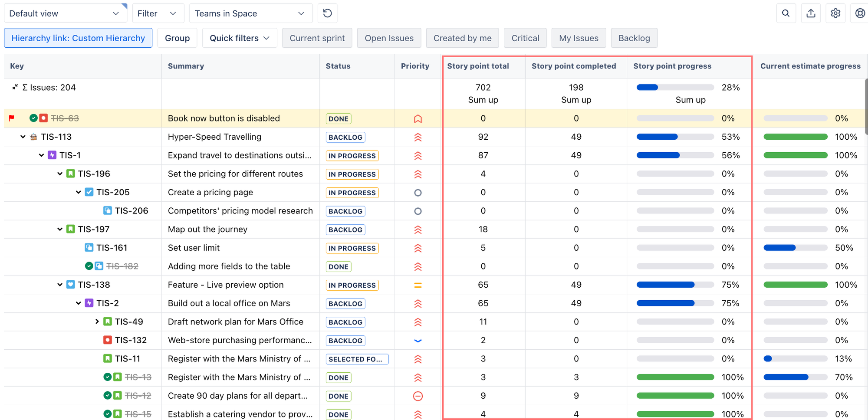Click the Story point total header
The image size is (868, 420).
pyautogui.click(x=478, y=66)
